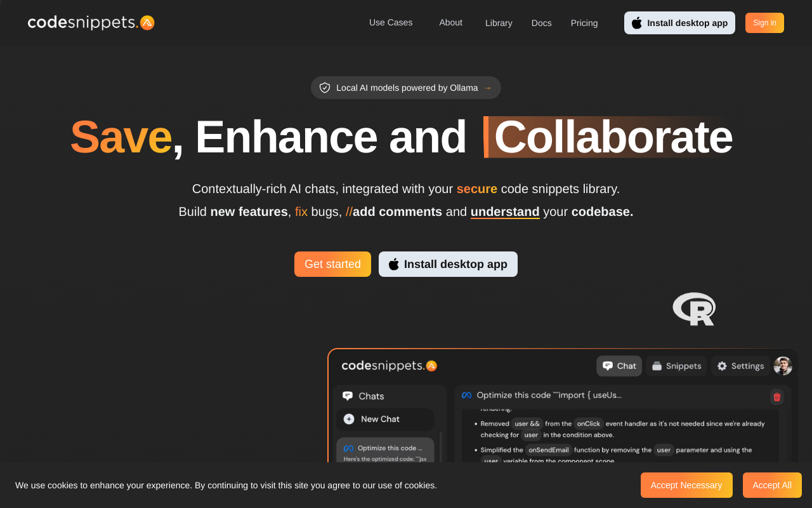Image resolution: width=812 pixels, height=508 pixels.
Task: Click the R language logo
Action: [694, 309]
